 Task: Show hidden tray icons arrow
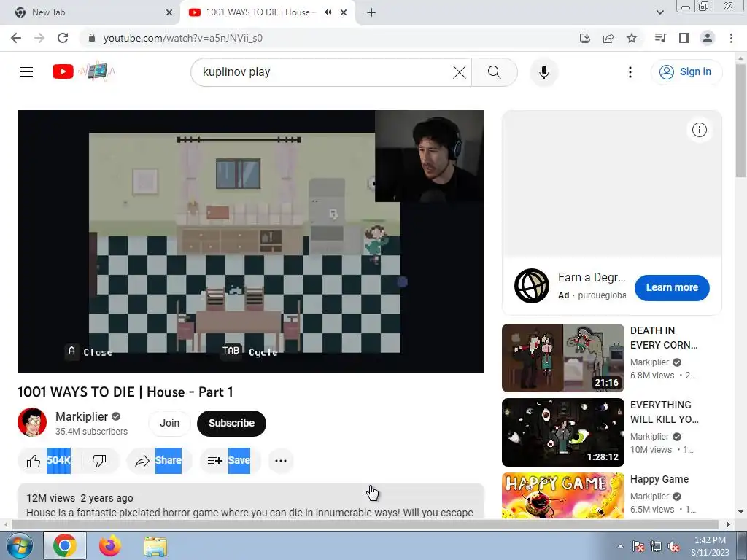620,546
